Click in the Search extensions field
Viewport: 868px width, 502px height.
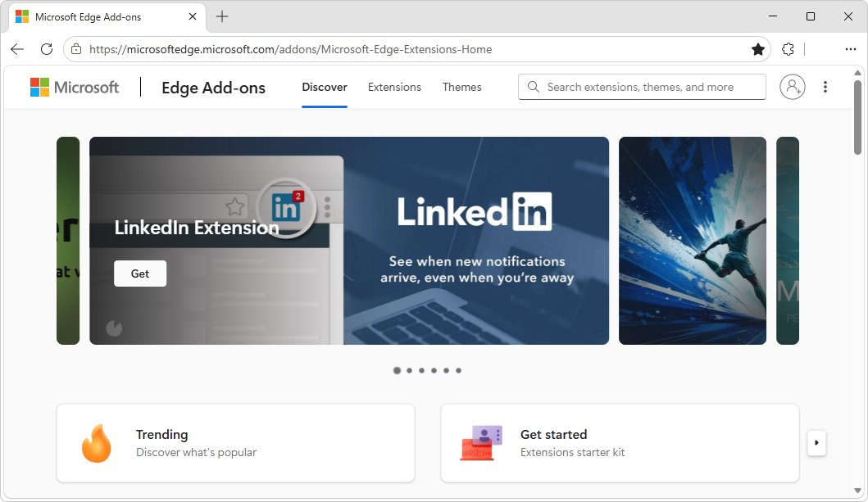coord(642,87)
